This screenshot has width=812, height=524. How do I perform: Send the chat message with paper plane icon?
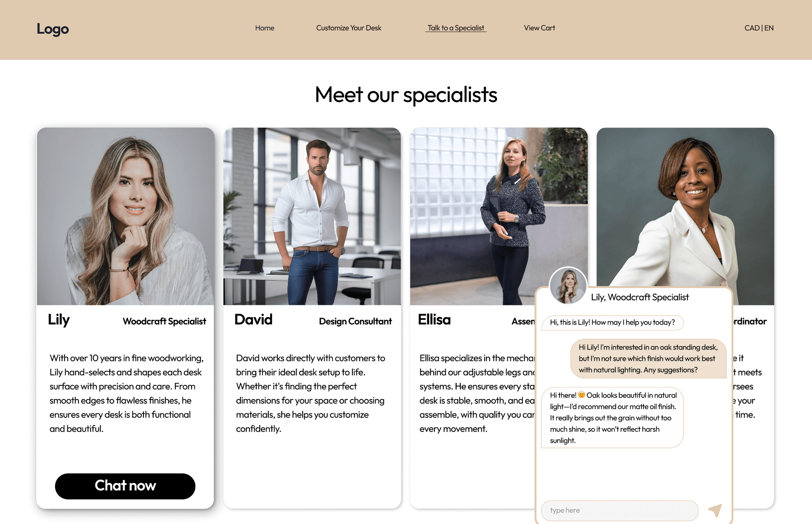click(715, 510)
